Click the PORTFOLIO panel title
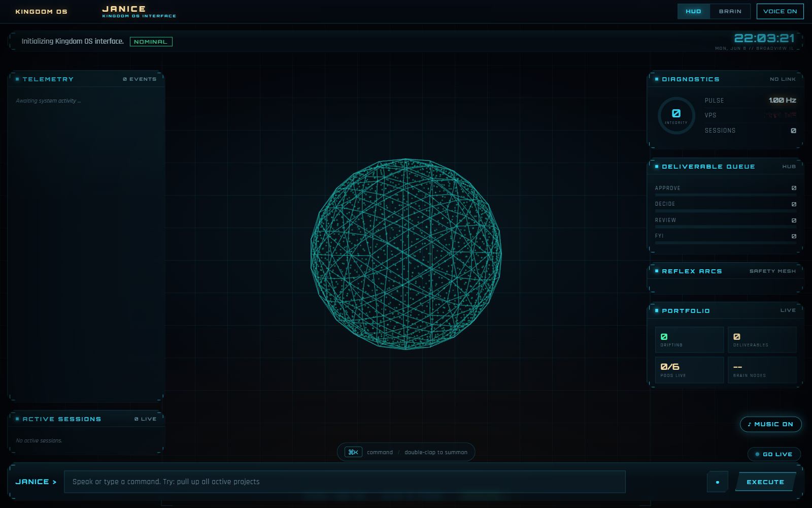The height and width of the screenshot is (508, 812). pos(686,311)
